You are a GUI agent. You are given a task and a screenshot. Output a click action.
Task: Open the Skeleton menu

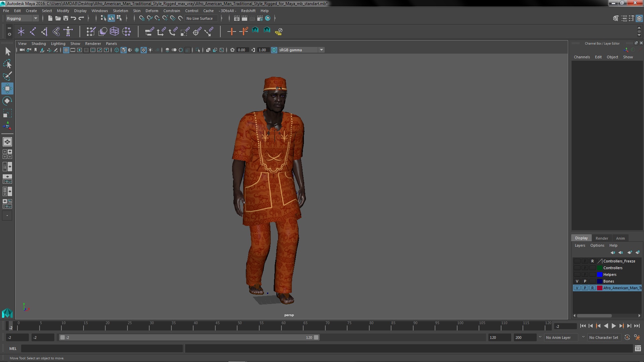(120, 11)
